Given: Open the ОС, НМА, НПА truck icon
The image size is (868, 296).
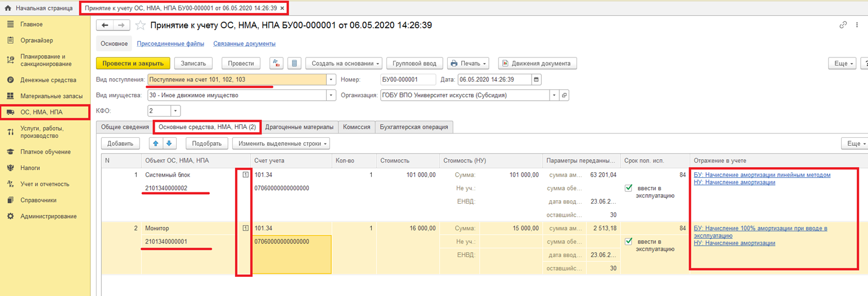Looking at the screenshot, I should tap(10, 113).
